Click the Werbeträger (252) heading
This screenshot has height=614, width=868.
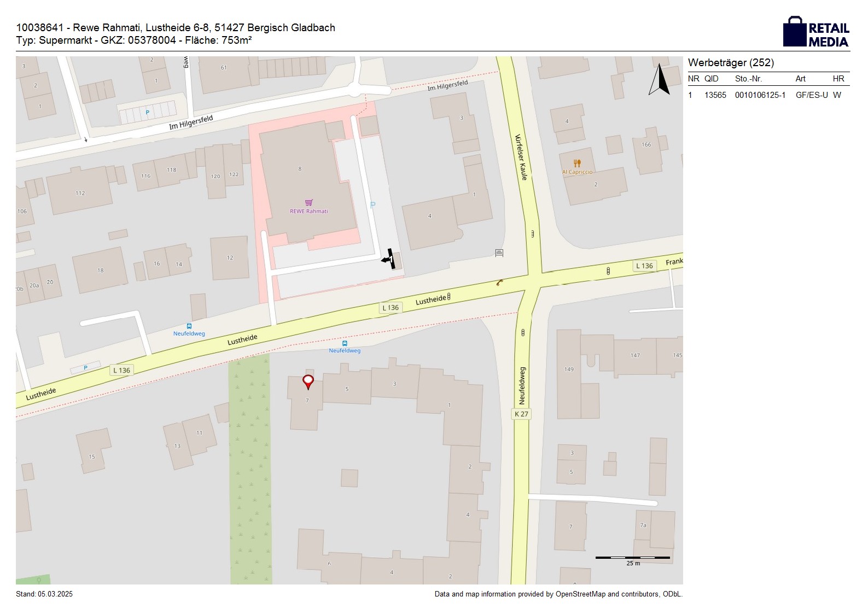pos(731,63)
